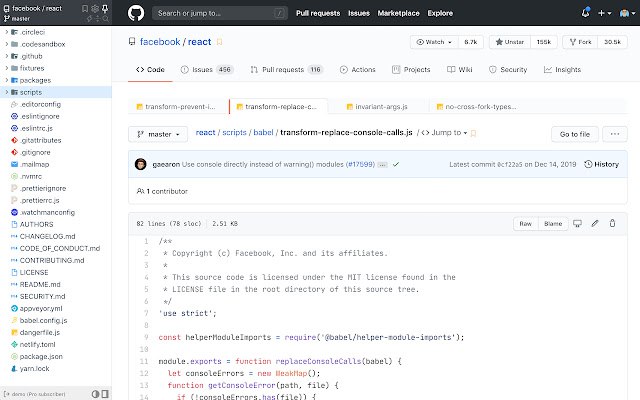Open the notifications bell

tap(585, 13)
